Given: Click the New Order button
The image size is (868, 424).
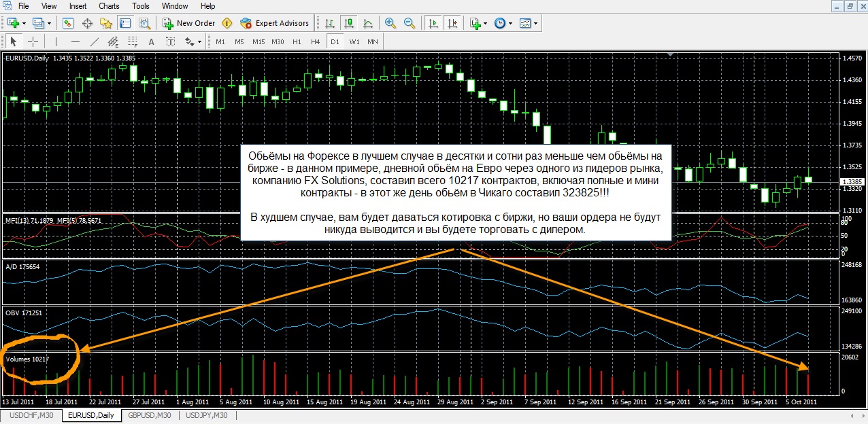Looking at the screenshot, I should coord(188,23).
